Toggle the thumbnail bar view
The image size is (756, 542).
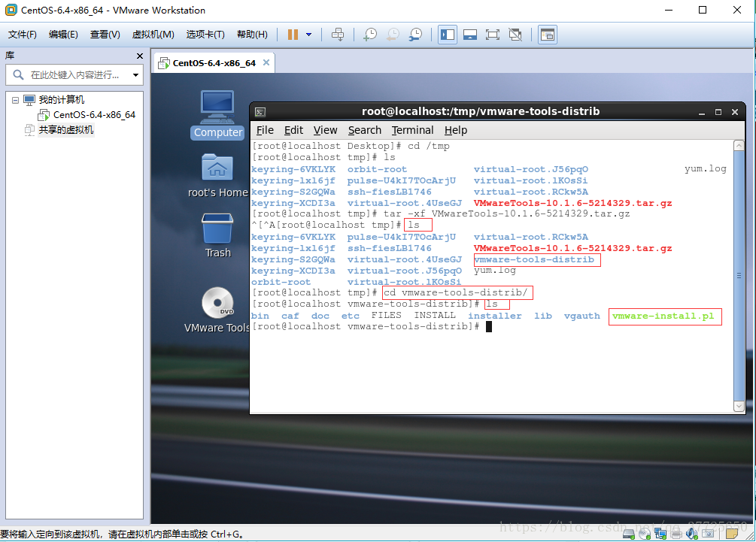point(470,35)
